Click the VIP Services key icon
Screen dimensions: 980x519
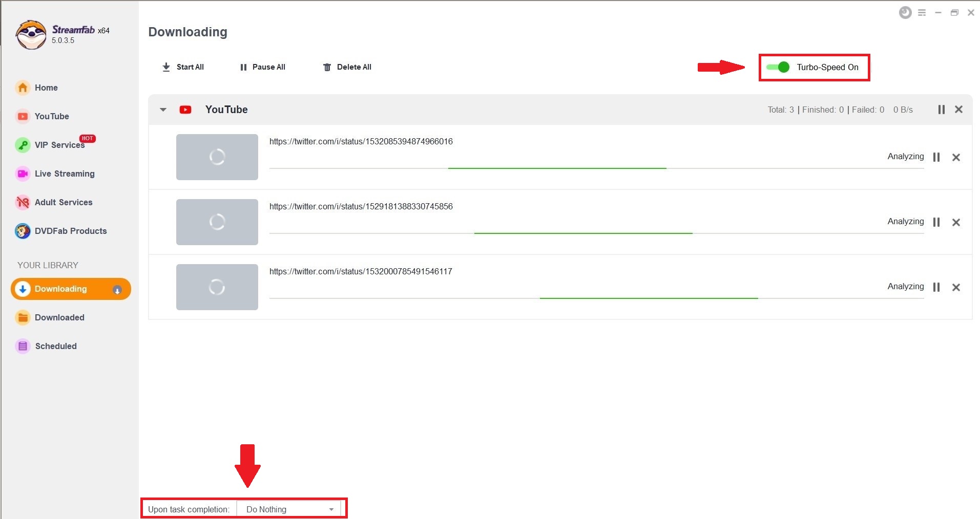click(x=23, y=145)
